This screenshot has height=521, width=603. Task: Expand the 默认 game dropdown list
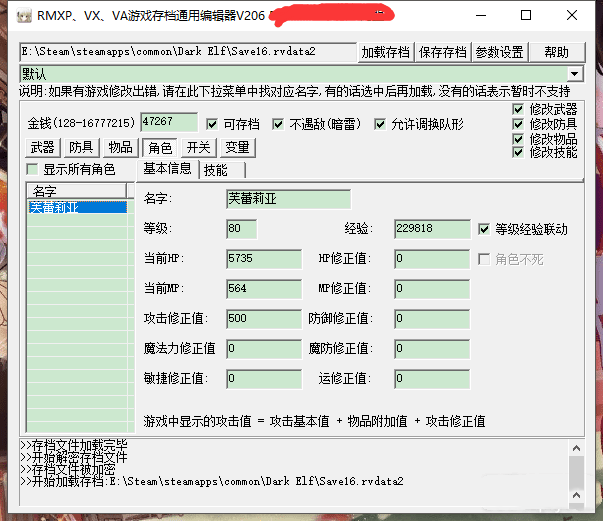574,74
